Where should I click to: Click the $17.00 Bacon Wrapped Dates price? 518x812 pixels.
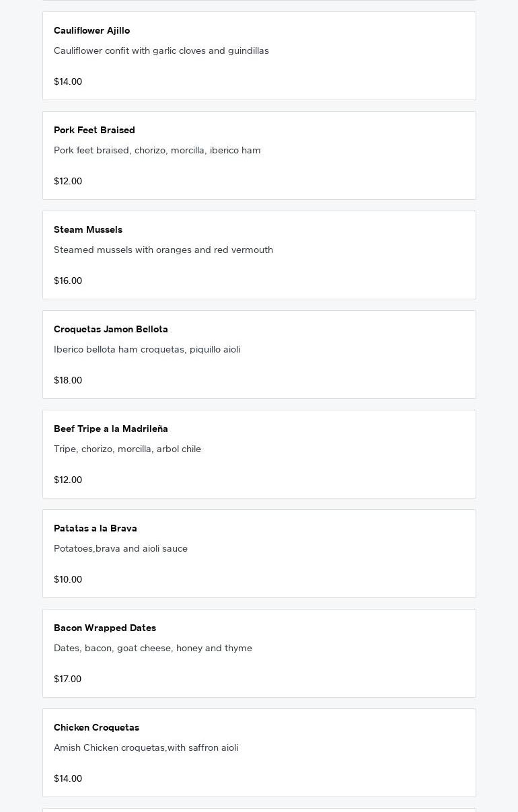pos(67,679)
